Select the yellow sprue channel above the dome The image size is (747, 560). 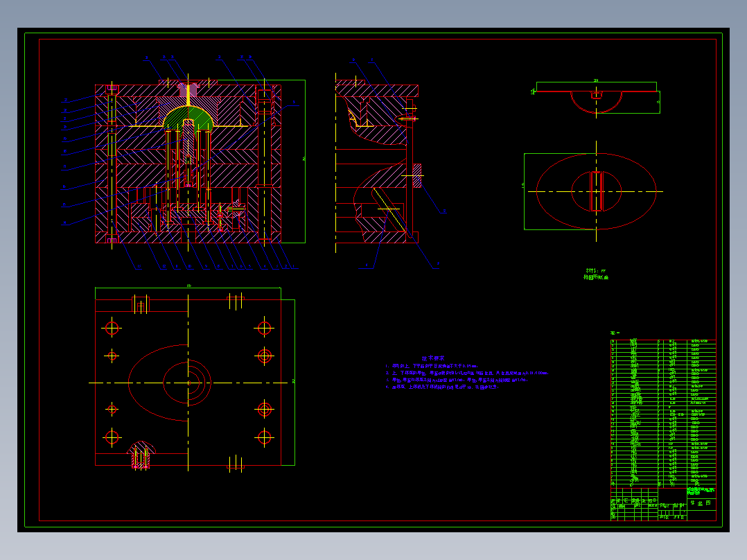tap(188, 94)
